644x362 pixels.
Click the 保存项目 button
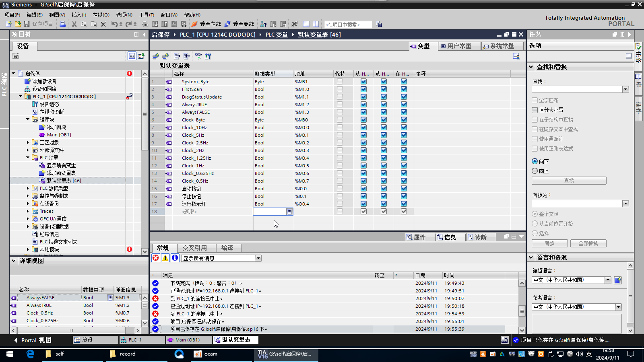[x=38, y=24]
